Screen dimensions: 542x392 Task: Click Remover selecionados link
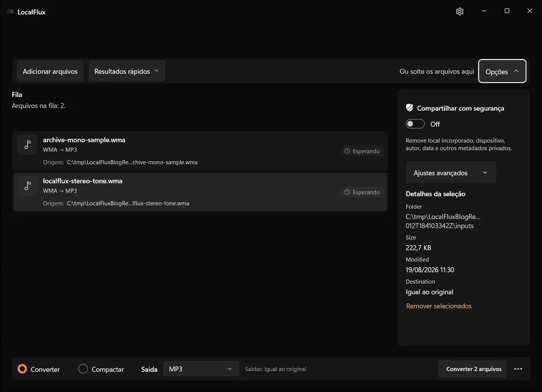click(439, 306)
